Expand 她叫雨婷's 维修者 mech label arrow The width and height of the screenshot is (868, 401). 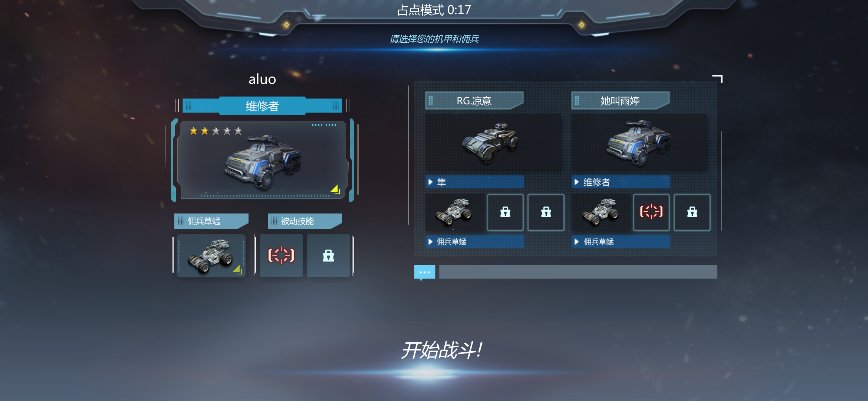(577, 182)
